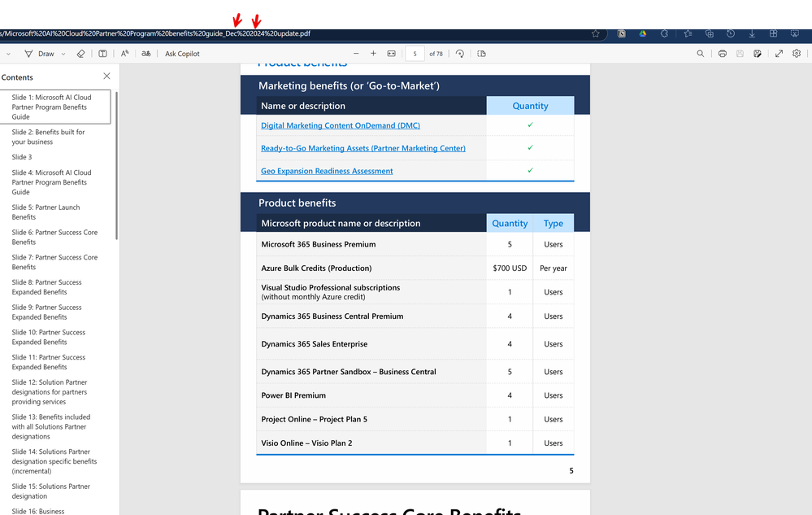Open browser History
Viewport: 812px width, 515px height.
731,33
